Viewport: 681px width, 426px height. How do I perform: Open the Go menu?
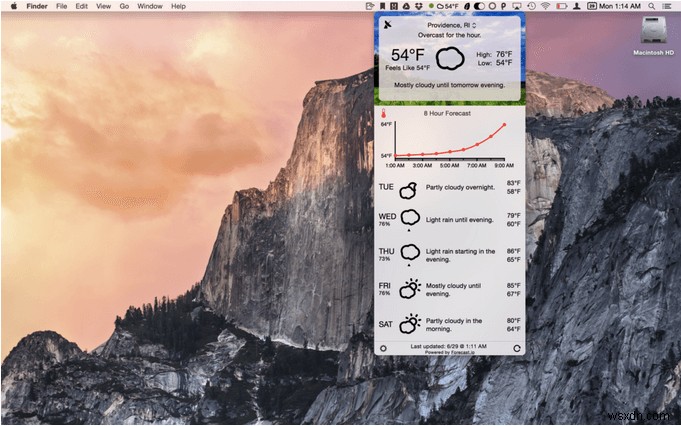124,6
